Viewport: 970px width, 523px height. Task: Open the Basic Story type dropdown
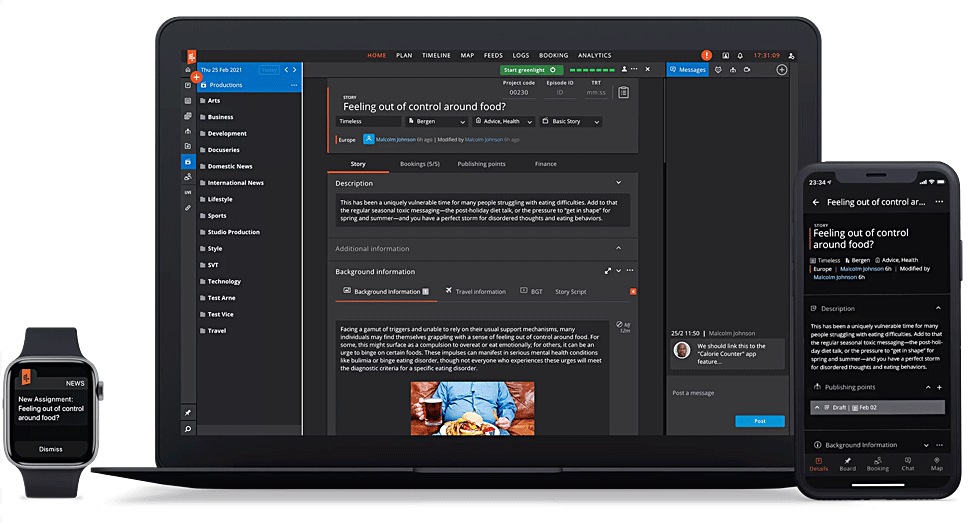pyautogui.click(x=571, y=121)
